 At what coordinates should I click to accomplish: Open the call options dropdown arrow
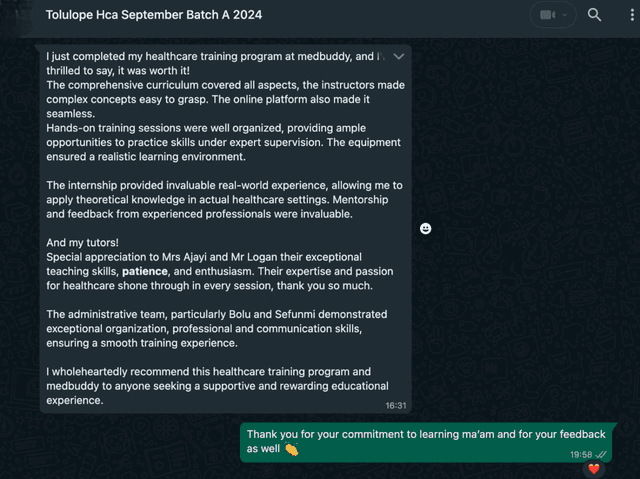tap(565, 15)
